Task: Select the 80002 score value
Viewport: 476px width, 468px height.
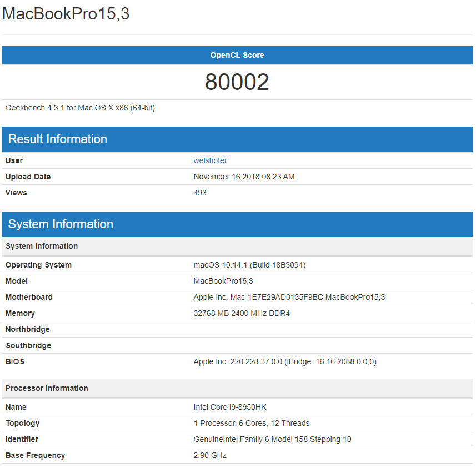Action: (237, 82)
